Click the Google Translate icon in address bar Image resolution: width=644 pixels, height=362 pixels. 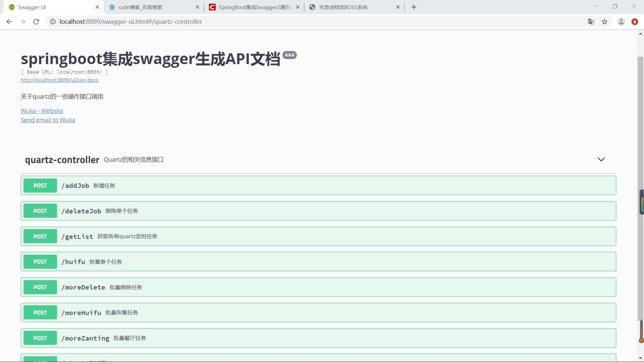(591, 21)
